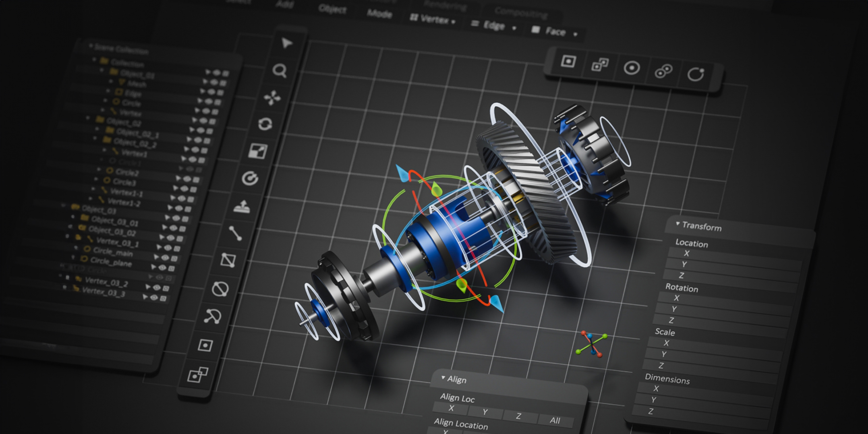This screenshot has height=434, width=868.
Task: Pick the two-point line measure tool
Action: (x=235, y=233)
